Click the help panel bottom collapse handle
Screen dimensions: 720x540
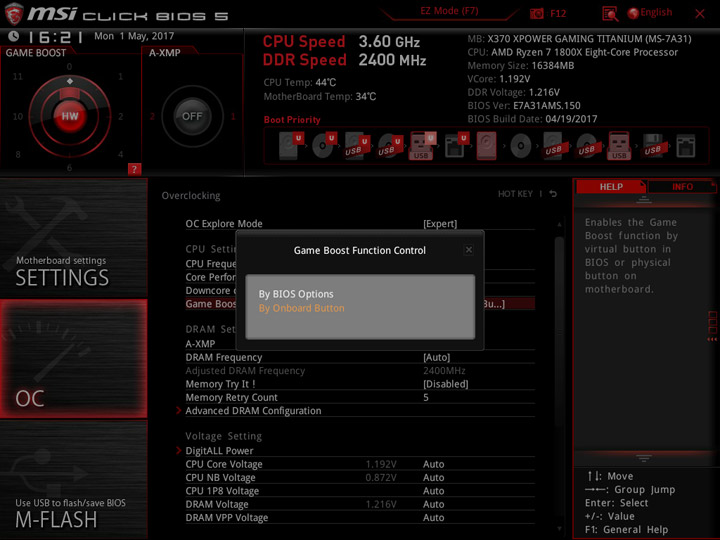(643, 458)
